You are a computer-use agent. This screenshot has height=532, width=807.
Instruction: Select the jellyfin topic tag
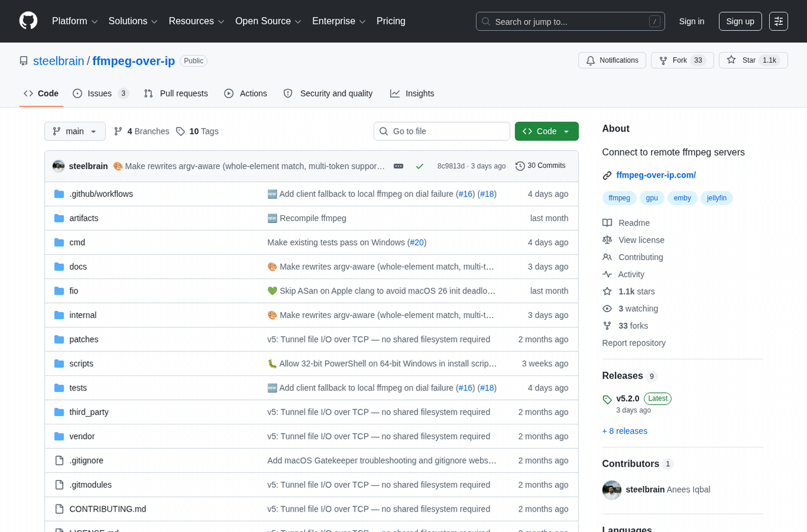pos(717,198)
